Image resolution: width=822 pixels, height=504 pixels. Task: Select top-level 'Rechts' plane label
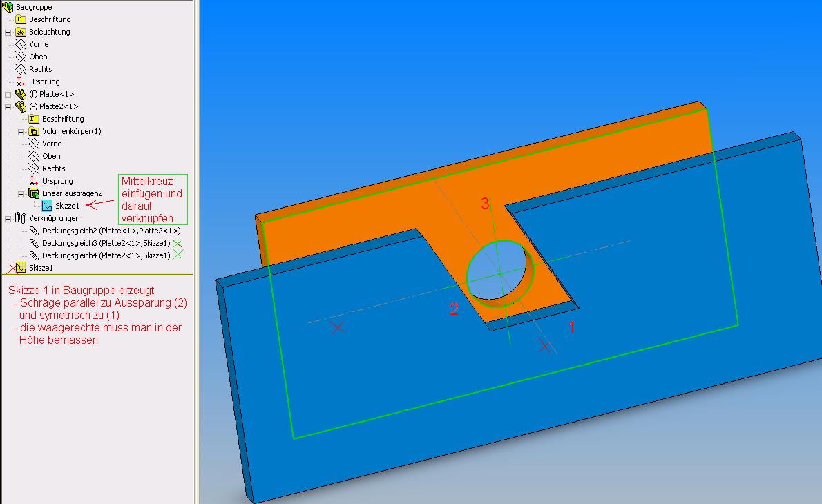40,69
